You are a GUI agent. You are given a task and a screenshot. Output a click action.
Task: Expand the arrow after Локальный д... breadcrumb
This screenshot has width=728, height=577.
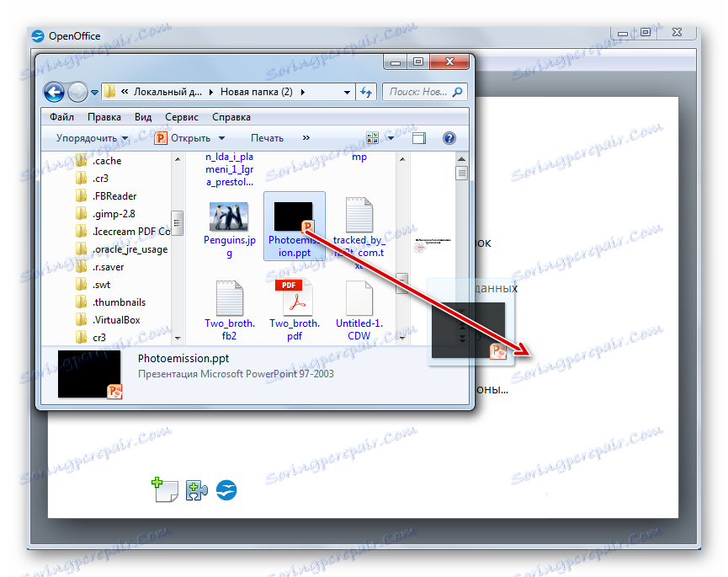point(211,92)
